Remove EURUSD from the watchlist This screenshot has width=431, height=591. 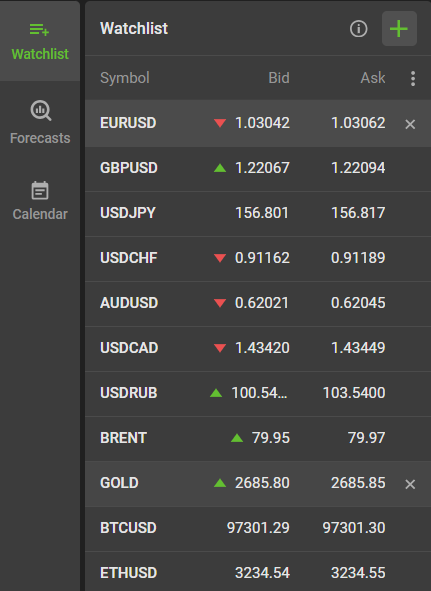point(410,124)
